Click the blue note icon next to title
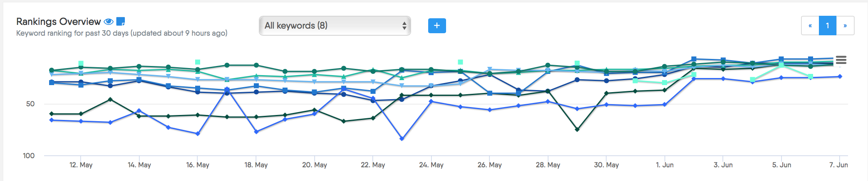Screen dimensions: 868x181 (x=121, y=22)
